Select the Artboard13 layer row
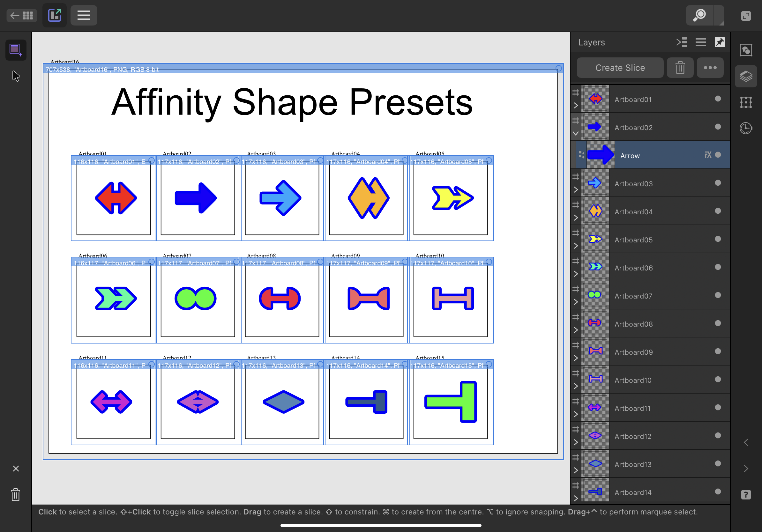The height and width of the screenshot is (532, 762). point(650,464)
